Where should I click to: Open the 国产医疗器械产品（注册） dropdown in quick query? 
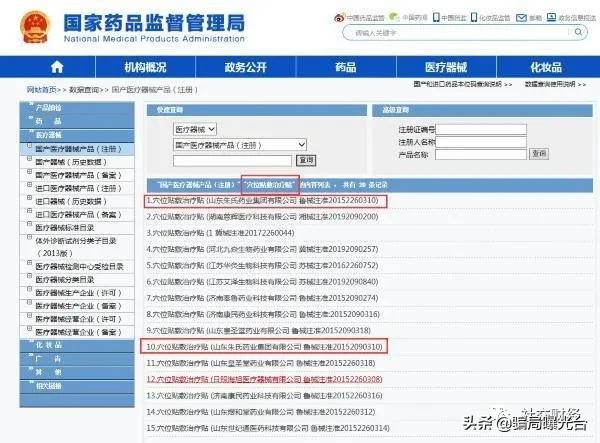240,145
